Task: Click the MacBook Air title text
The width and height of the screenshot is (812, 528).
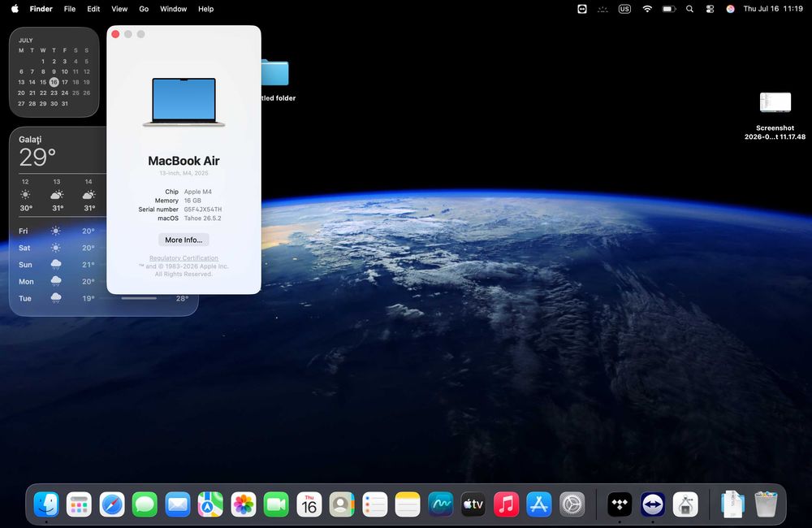Action: (x=184, y=161)
